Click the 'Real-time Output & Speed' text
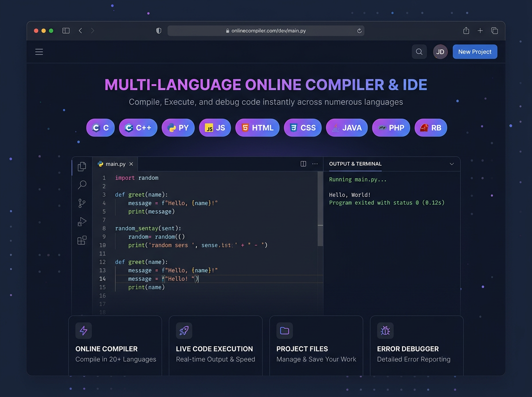Image resolution: width=532 pixels, height=397 pixels. coord(215,359)
